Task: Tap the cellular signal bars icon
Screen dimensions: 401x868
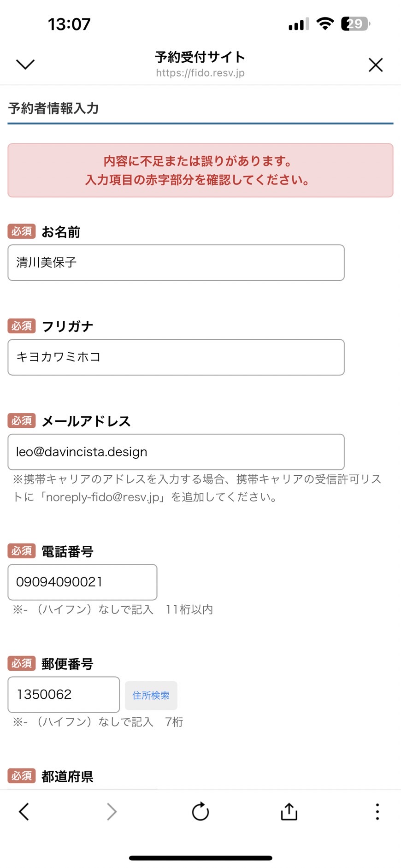Action: click(299, 24)
